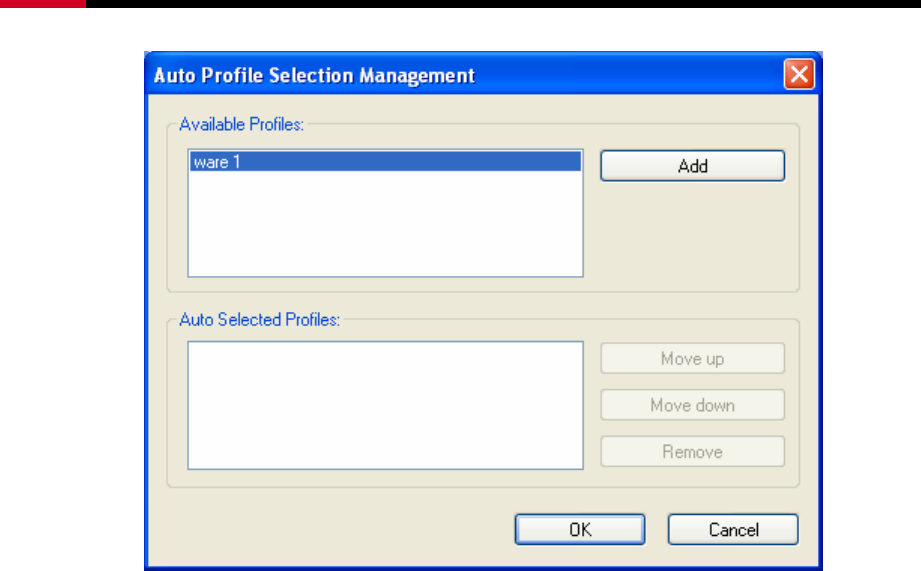Viewport: 921px width, 571px height.
Task: Click the Remove button
Action: 693,451
